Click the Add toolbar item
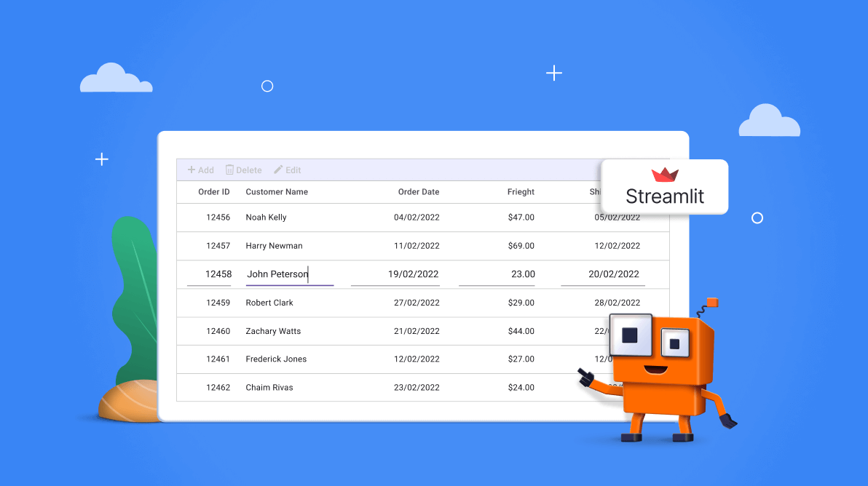The height and width of the screenshot is (486, 868). click(x=200, y=170)
